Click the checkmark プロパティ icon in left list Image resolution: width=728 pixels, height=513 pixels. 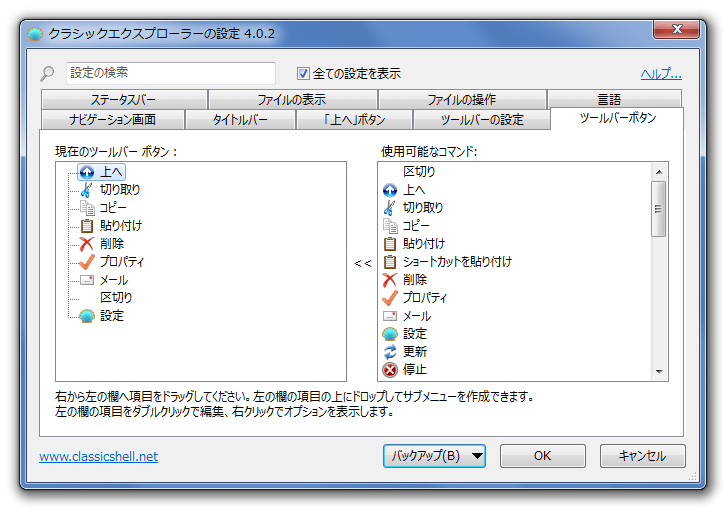pyautogui.click(x=87, y=261)
